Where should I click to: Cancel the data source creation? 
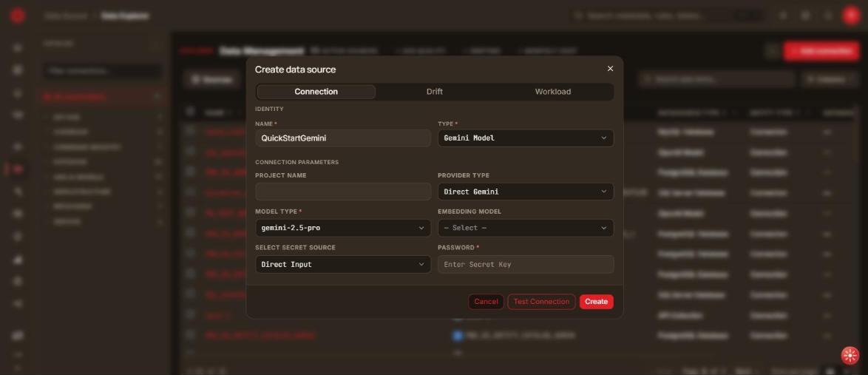pyautogui.click(x=486, y=302)
